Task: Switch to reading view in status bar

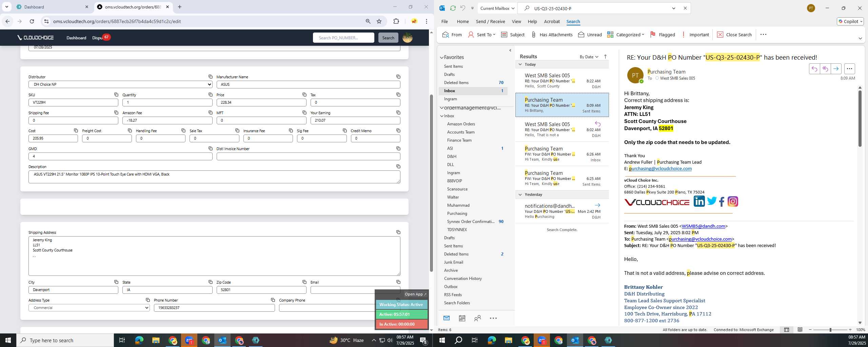Action: [x=800, y=330]
